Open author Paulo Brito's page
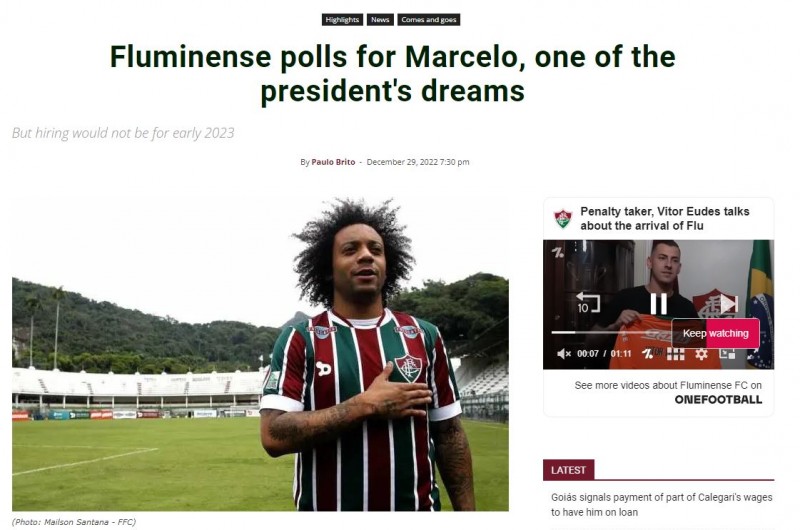This screenshot has width=800, height=530. click(x=333, y=162)
